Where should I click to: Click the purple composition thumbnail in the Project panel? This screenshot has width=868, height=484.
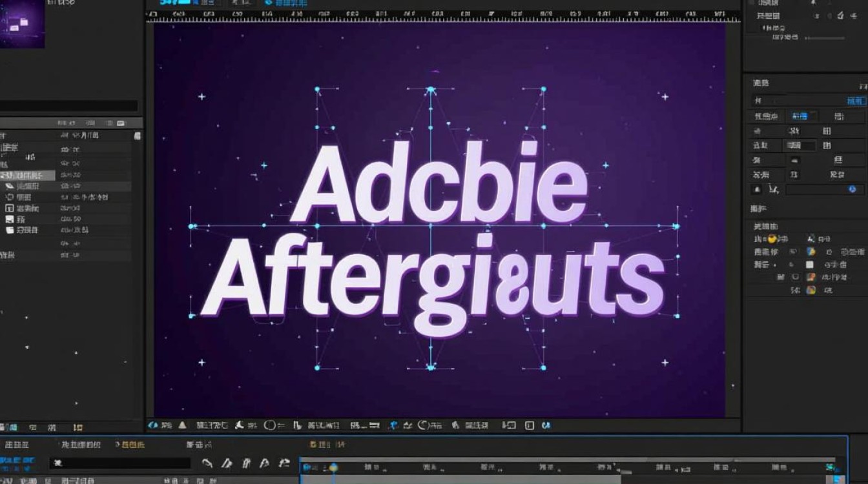[22, 24]
